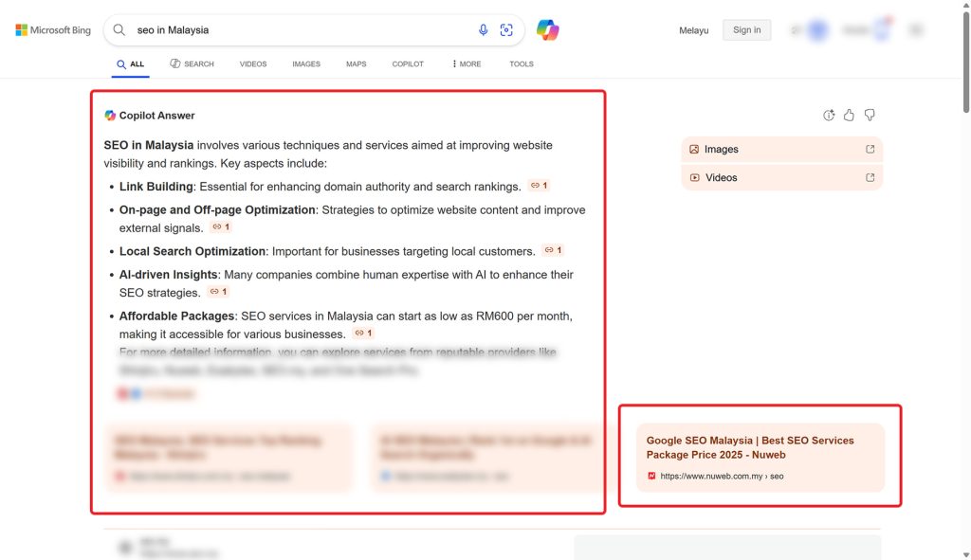Click the bold 'SEO in Malaysia' heading text
The width and height of the screenshot is (971, 560).
(x=149, y=145)
